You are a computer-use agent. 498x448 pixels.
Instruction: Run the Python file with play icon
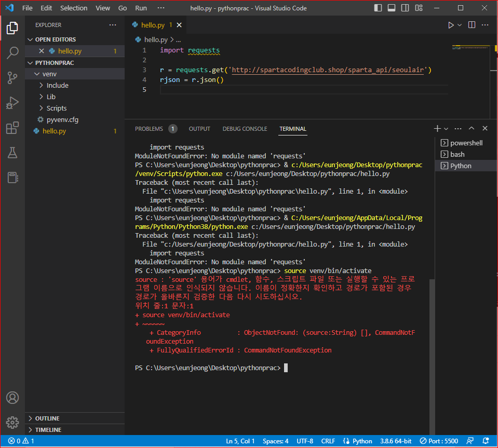(x=451, y=25)
